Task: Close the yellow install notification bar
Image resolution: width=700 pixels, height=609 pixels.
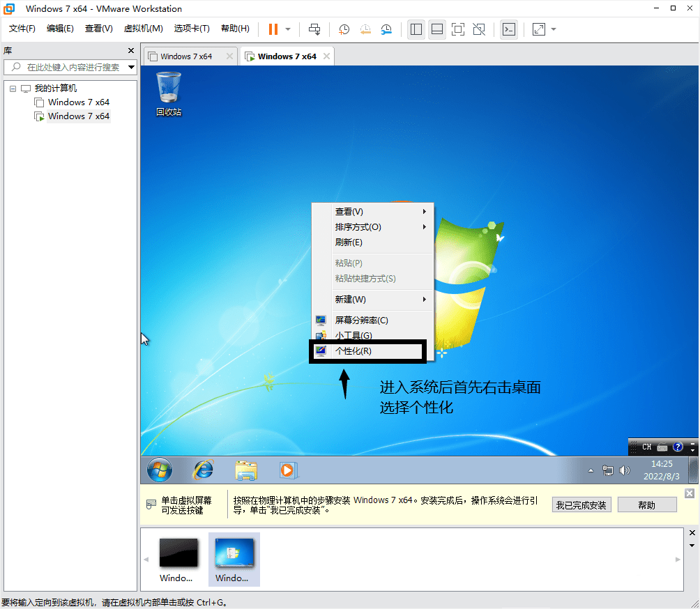Action: click(x=690, y=493)
